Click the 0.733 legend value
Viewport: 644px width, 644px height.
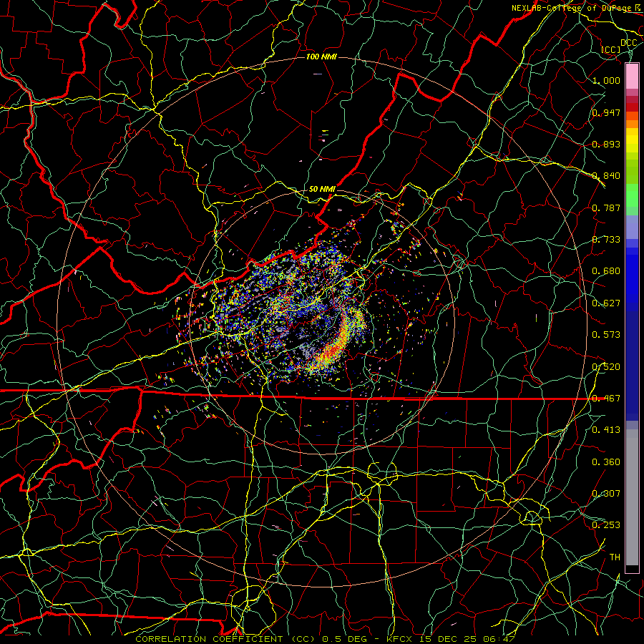click(606, 240)
